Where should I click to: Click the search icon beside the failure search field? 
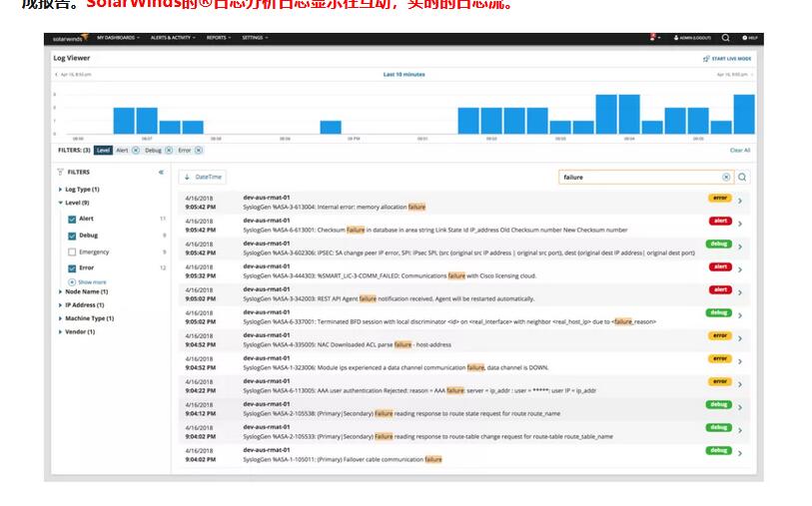point(742,177)
